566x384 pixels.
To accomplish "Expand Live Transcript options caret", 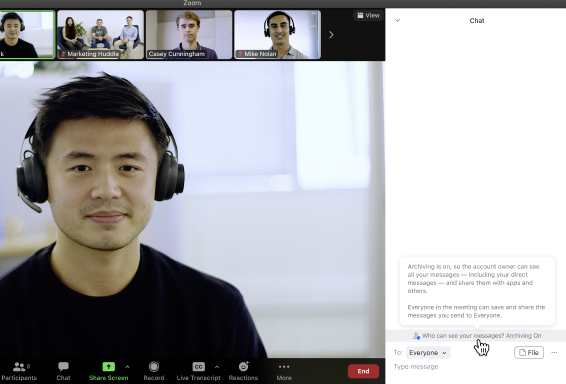I will 217,367.
